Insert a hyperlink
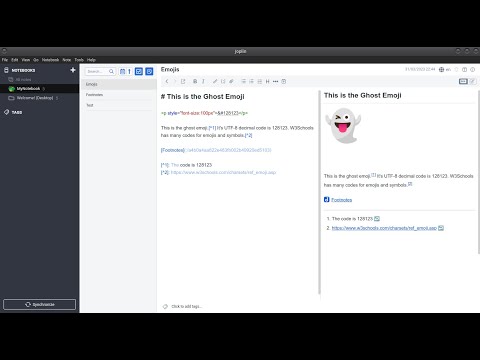Screen dimensions: 480x360 [215, 81]
